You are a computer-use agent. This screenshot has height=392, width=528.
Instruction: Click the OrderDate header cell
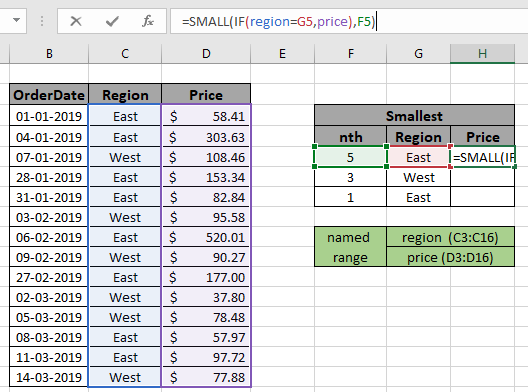point(49,95)
